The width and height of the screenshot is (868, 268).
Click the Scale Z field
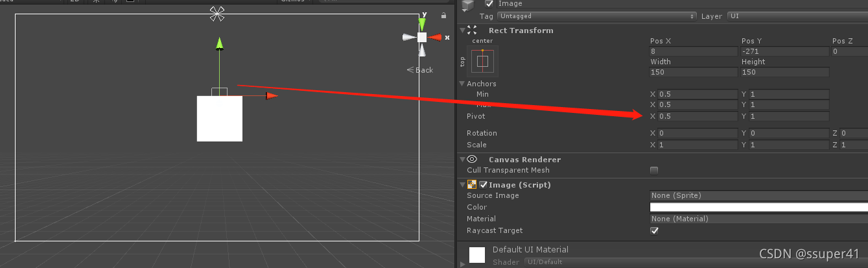tap(854, 145)
